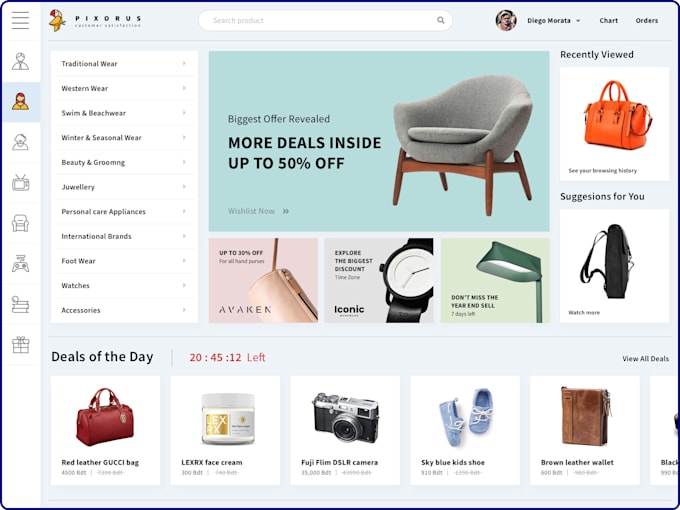Expand the Winter & Seasonal Wear arrow
This screenshot has height=510, width=680.
coord(184,137)
